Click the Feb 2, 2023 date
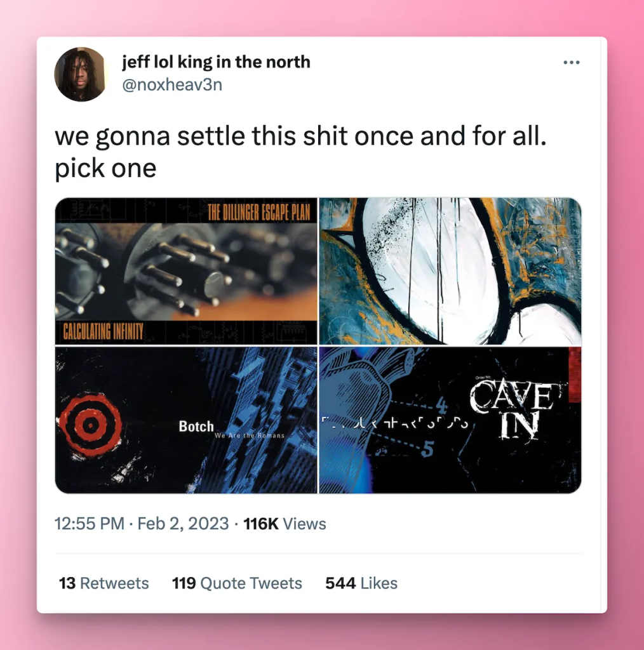The height and width of the screenshot is (650, 644). pos(183,524)
